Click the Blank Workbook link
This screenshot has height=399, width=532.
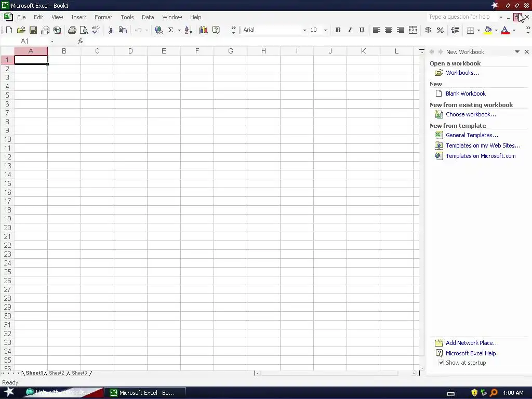[465, 94]
